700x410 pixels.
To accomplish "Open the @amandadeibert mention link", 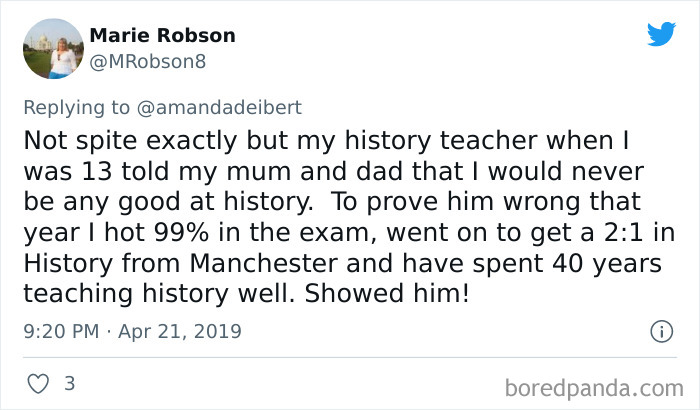I will (x=219, y=108).
